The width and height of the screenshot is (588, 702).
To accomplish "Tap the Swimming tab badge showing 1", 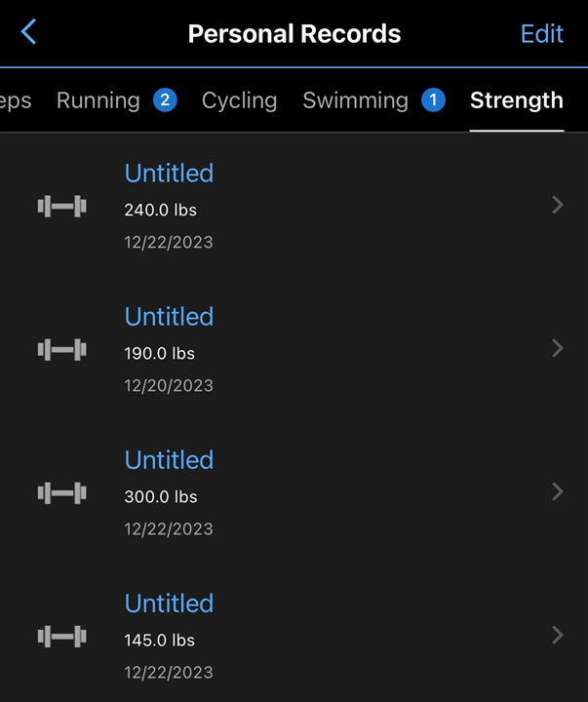I will pos(433,100).
